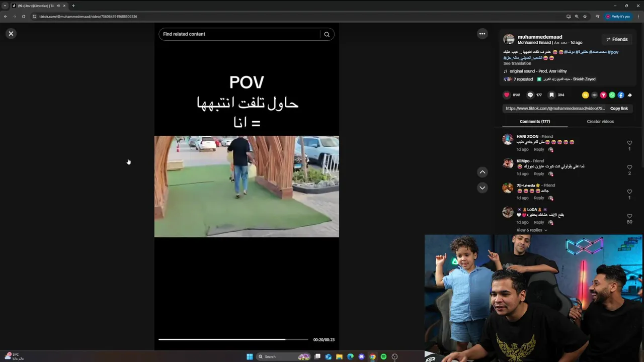
Task: Expand View 6 replies under LoDA
Action: click(531, 230)
